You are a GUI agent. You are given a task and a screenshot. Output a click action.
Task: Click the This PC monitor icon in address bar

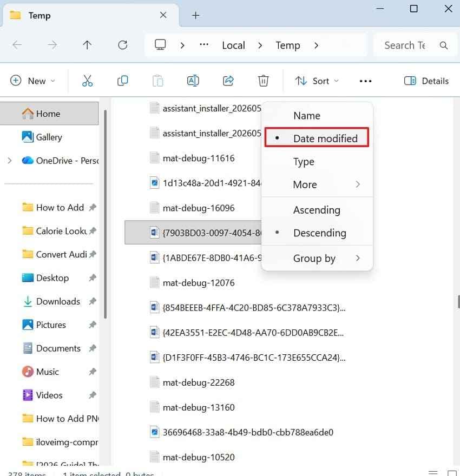pos(160,45)
